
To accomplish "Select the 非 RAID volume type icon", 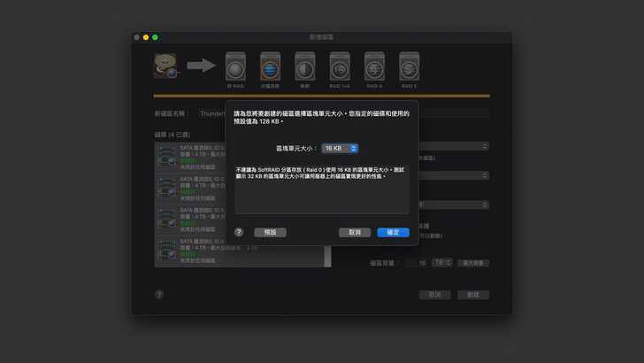I will (x=234, y=67).
